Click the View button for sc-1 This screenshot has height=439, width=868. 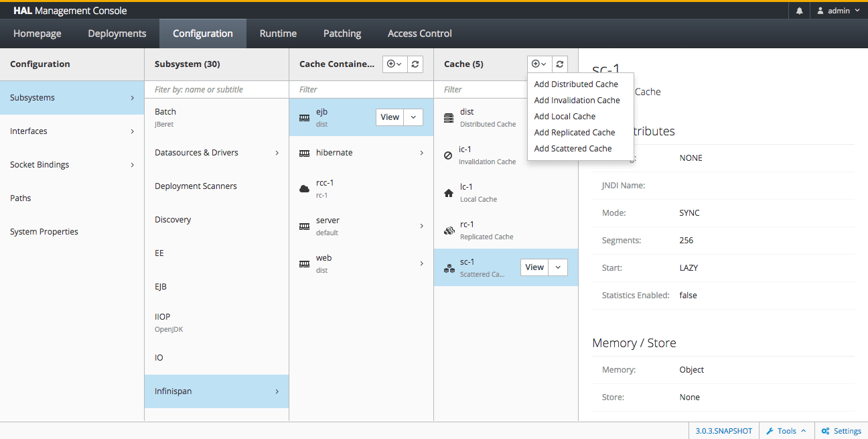point(534,267)
